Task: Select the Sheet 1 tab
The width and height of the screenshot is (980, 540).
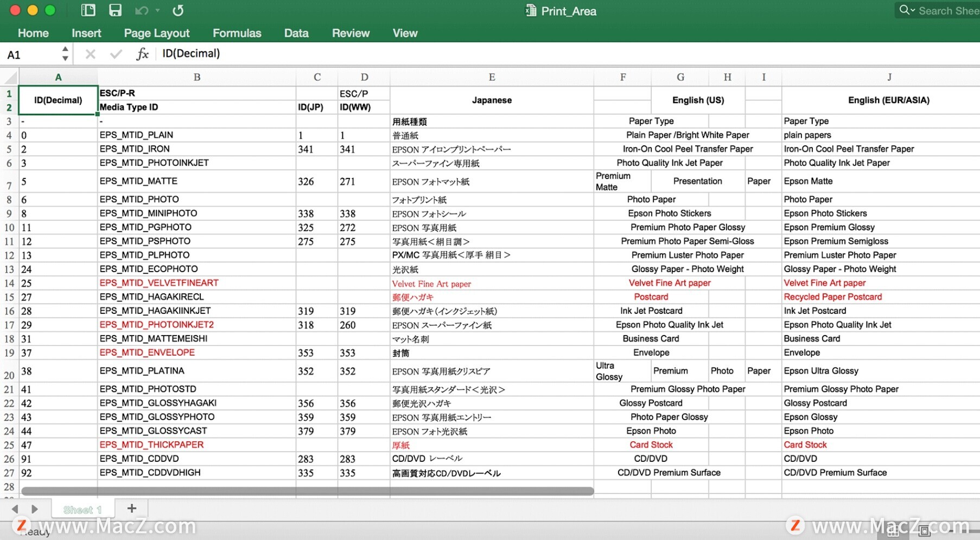Action: tap(82, 510)
